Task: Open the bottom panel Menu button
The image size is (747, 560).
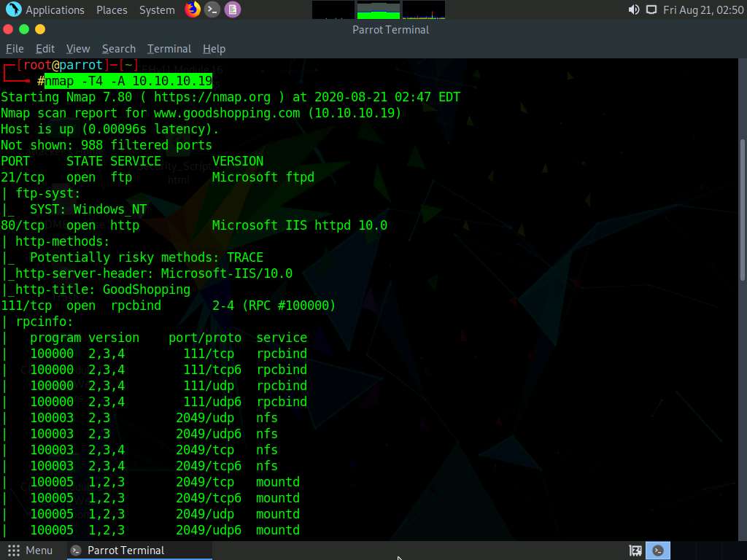Action: [x=31, y=551]
